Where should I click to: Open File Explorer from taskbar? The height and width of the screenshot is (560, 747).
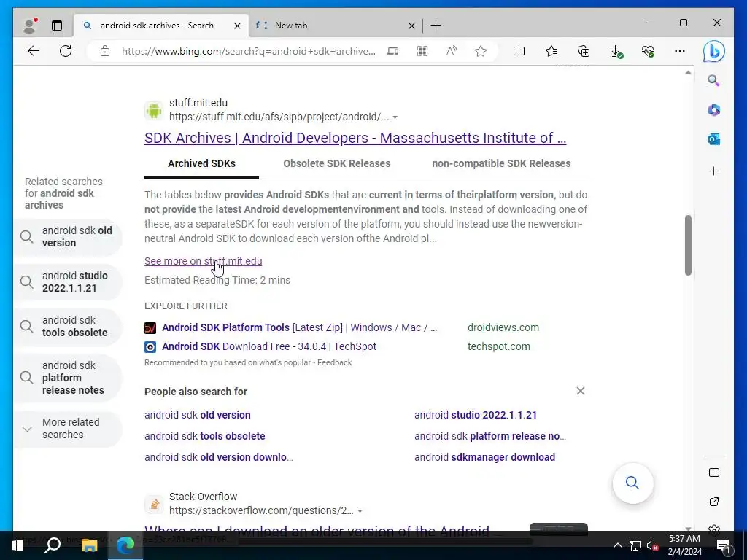[89, 545]
